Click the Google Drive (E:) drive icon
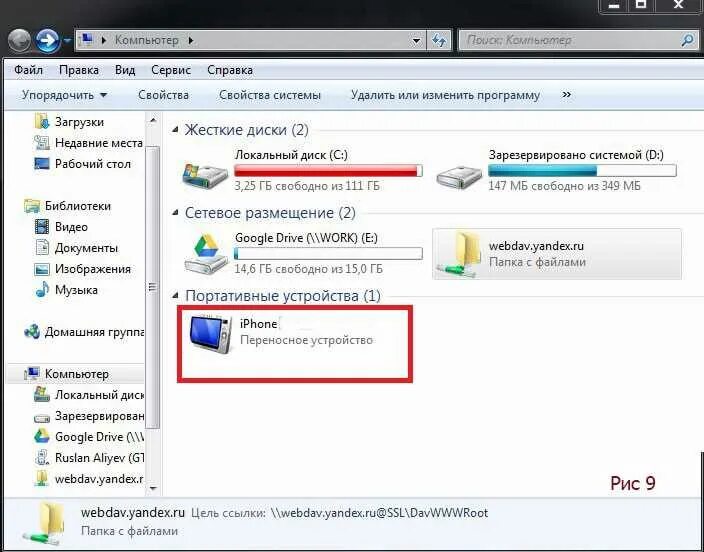This screenshot has width=704, height=552. [x=206, y=254]
